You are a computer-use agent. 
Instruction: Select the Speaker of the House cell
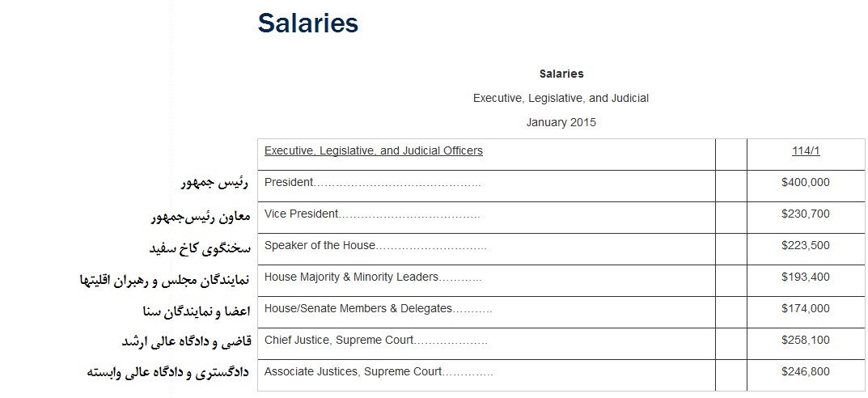coord(320,246)
